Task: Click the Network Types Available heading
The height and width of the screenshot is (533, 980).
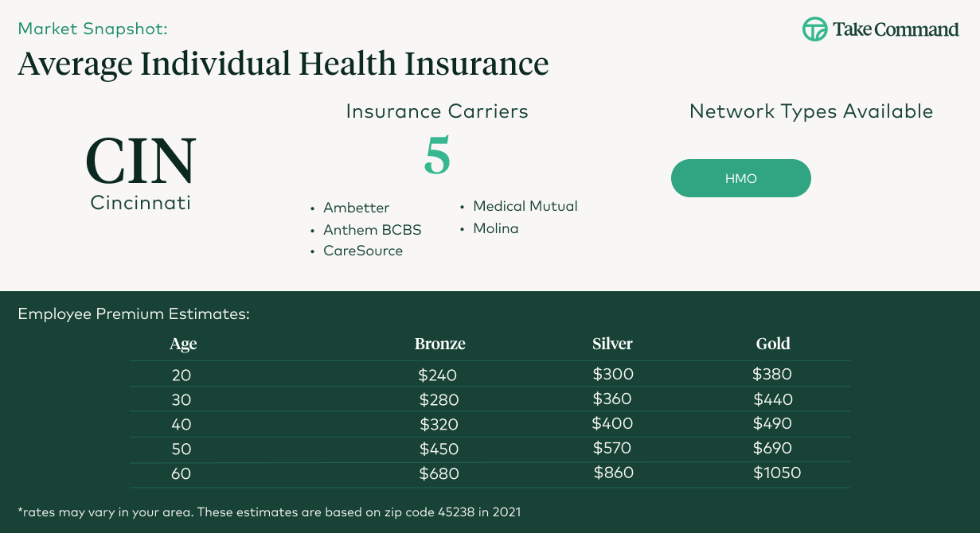Action: coord(810,111)
